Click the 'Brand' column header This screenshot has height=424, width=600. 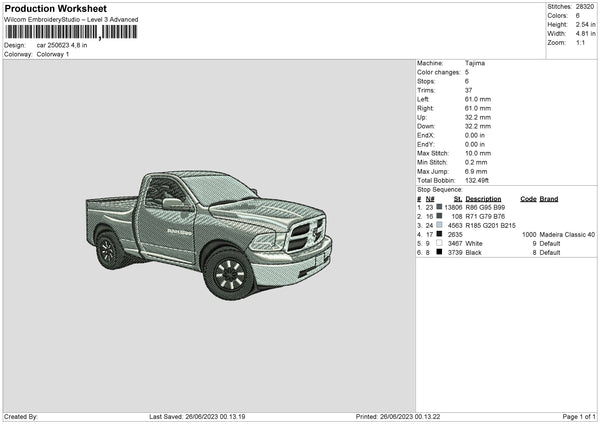549,199
